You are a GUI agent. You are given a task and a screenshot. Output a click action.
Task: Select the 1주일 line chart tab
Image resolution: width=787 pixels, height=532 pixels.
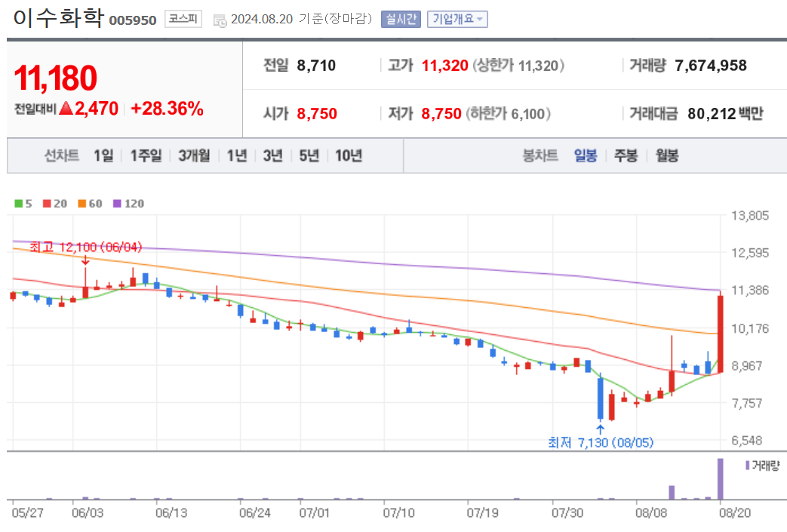point(146,155)
